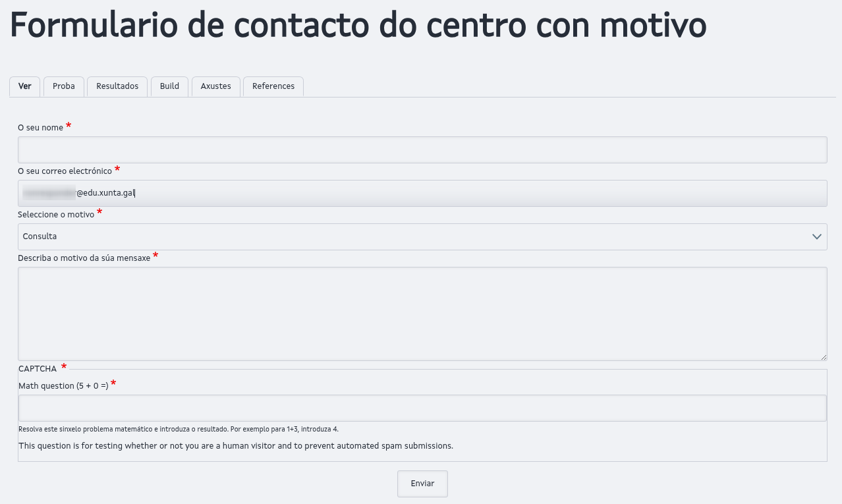Select the Build tab

click(169, 86)
